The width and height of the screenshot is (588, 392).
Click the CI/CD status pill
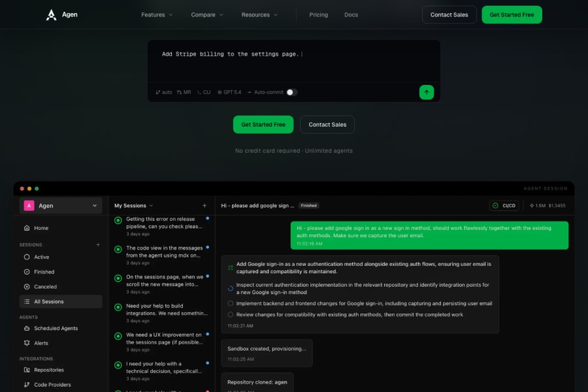[x=503, y=204]
